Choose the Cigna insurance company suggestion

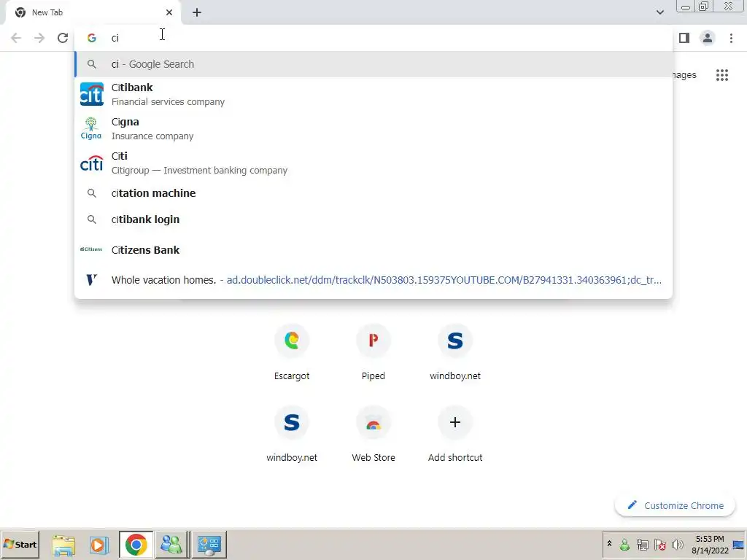click(x=373, y=128)
